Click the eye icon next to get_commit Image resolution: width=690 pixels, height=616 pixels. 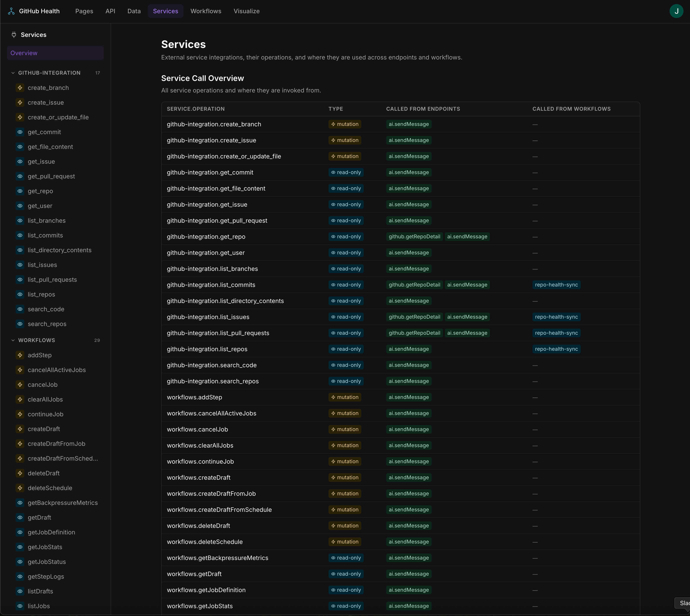(x=20, y=132)
